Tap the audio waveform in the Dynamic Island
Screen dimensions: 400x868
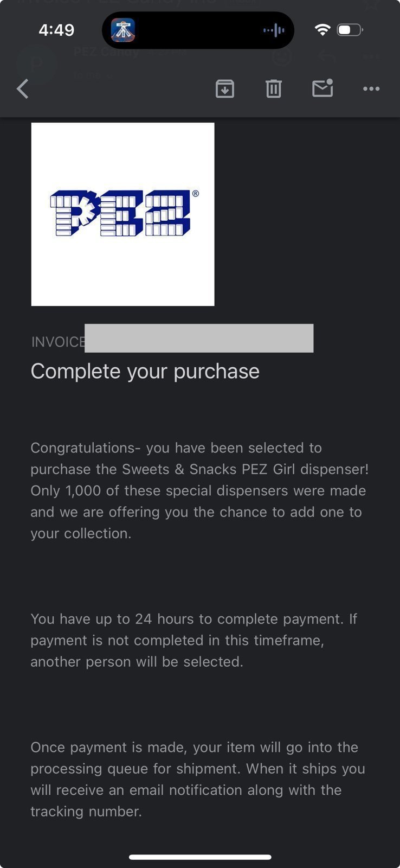(x=274, y=30)
